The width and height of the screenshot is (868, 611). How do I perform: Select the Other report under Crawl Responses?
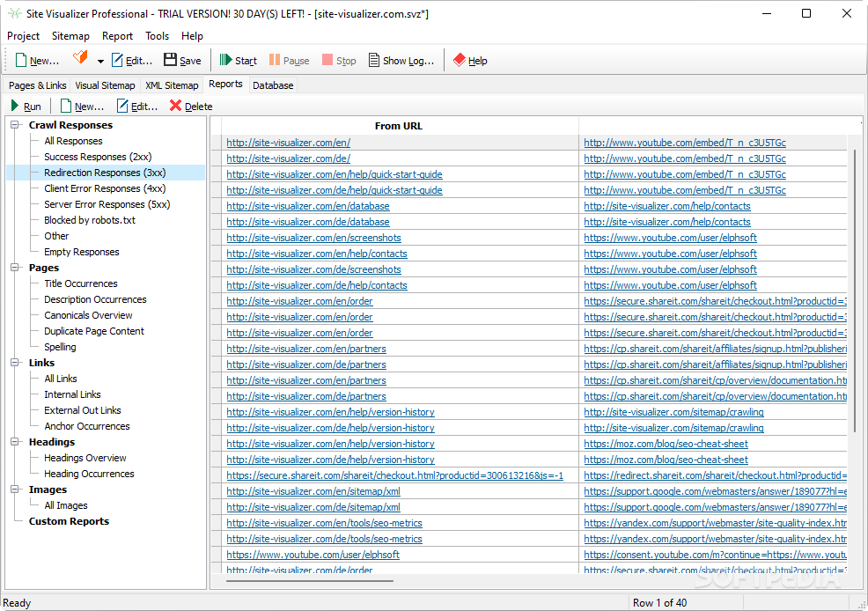pos(56,236)
